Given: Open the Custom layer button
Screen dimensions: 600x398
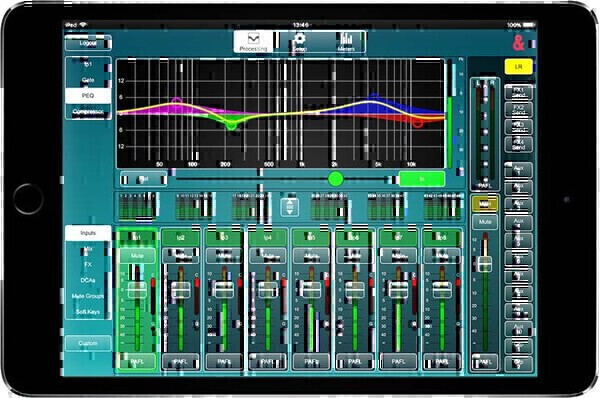Looking at the screenshot, I should (88, 343).
